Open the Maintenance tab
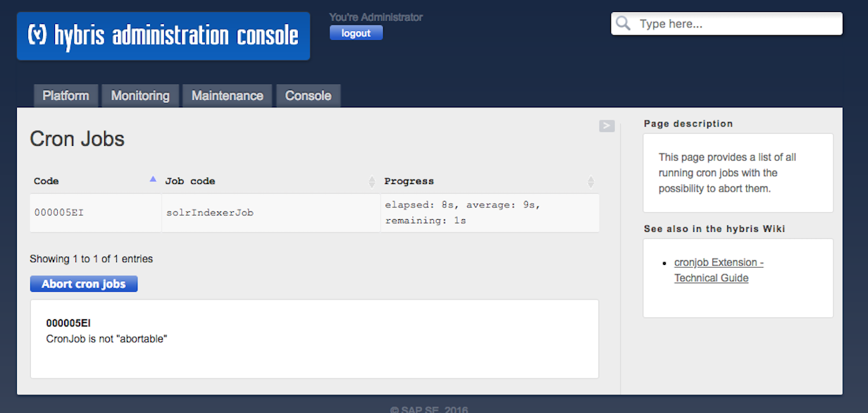This screenshot has width=868, height=413. tap(228, 96)
